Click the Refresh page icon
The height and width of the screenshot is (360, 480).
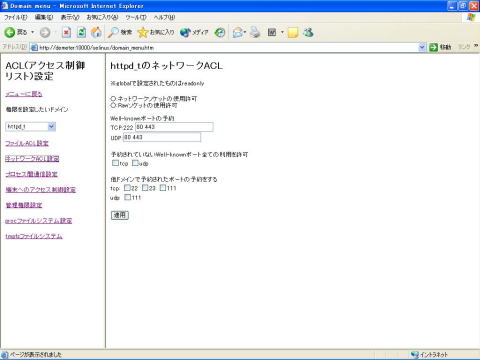[x=81, y=32]
